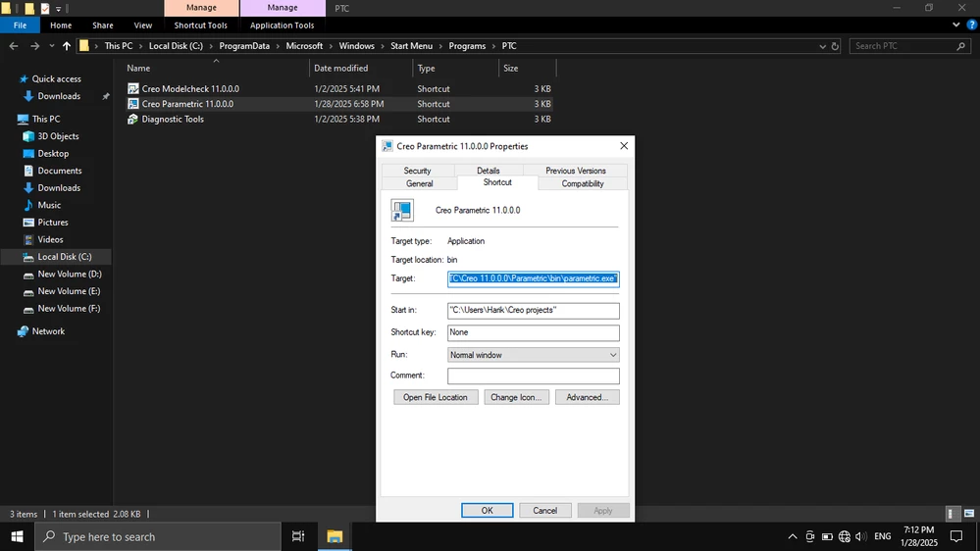Click the Open File Location button
The height and width of the screenshot is (551, 980).
436,397
